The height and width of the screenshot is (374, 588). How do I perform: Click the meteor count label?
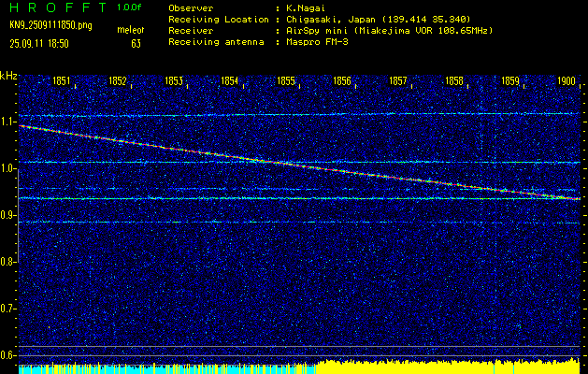pyautogui.click(x=131, y=30)
